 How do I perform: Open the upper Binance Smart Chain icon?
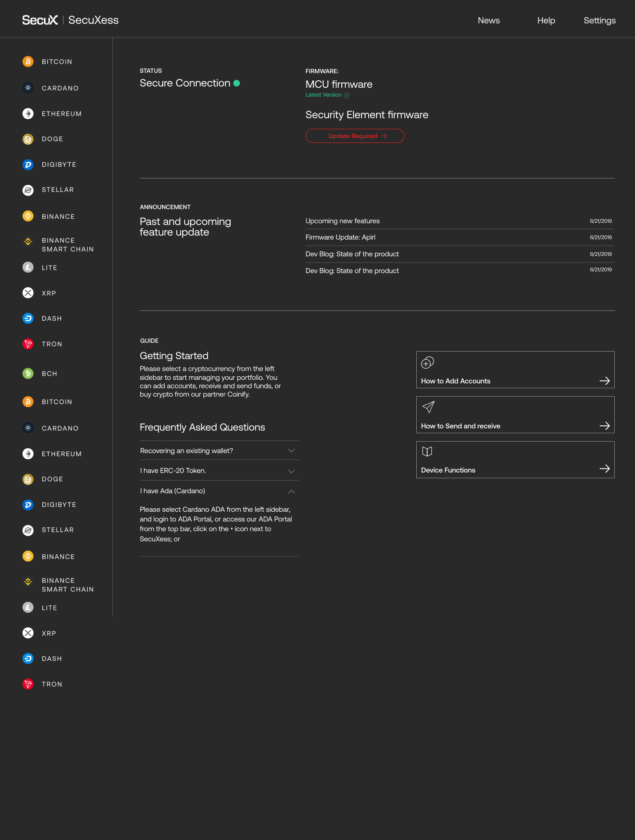[x=28, y=241]
